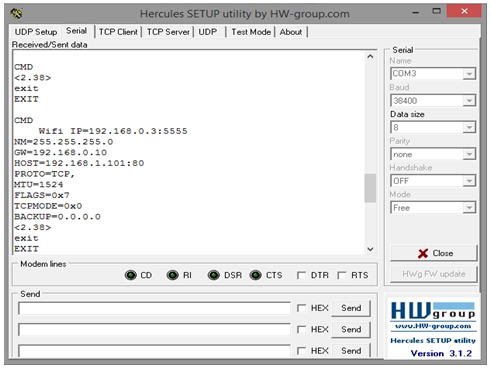Open the Handshake OFF dropdown
This screenshot has width=491, height=368.
[x=469, y=181]
